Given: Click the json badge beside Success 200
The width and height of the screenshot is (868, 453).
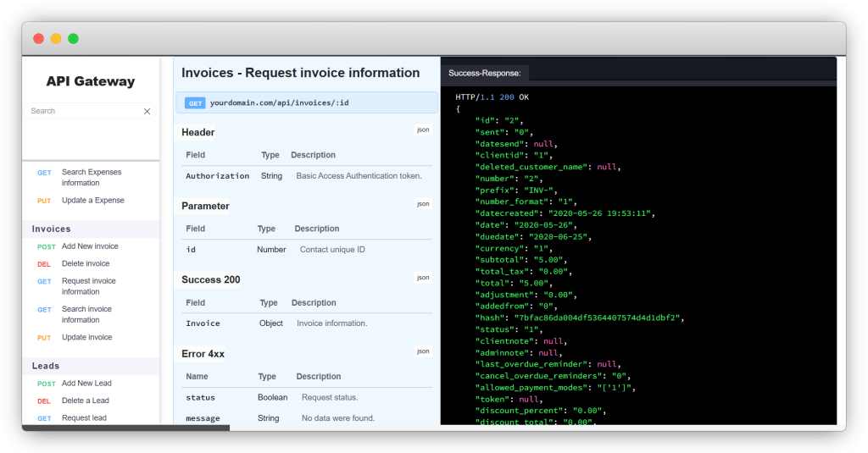Looking at the screenshot, I should pyautogui.click(x=423, y=278).
